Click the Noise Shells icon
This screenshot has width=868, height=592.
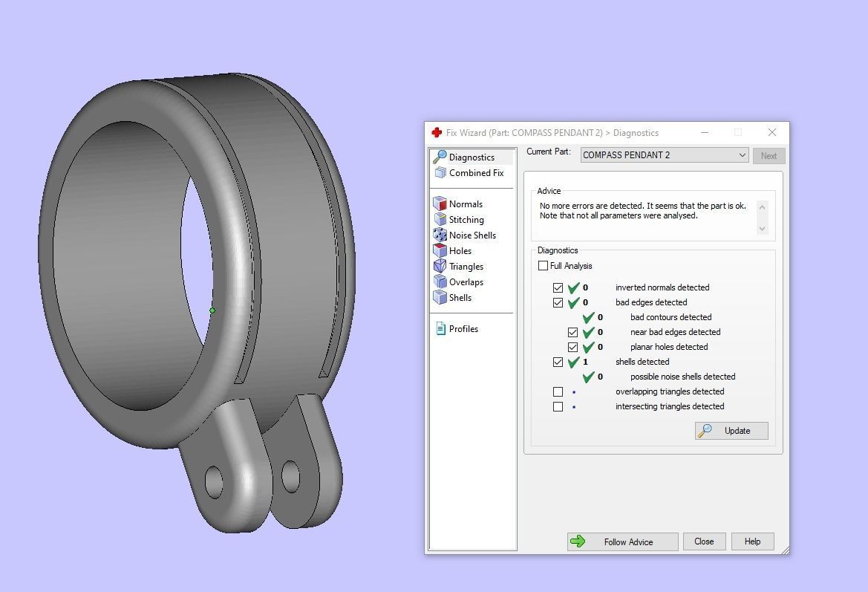click(440, 235)
